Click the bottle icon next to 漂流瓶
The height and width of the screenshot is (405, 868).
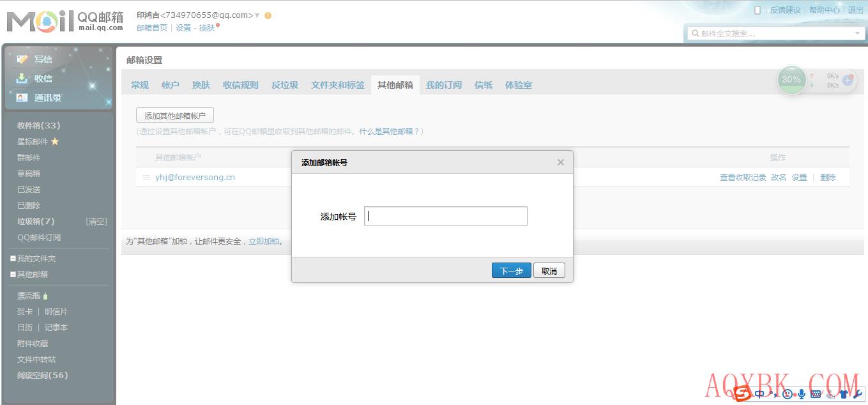tap(45, 296)
